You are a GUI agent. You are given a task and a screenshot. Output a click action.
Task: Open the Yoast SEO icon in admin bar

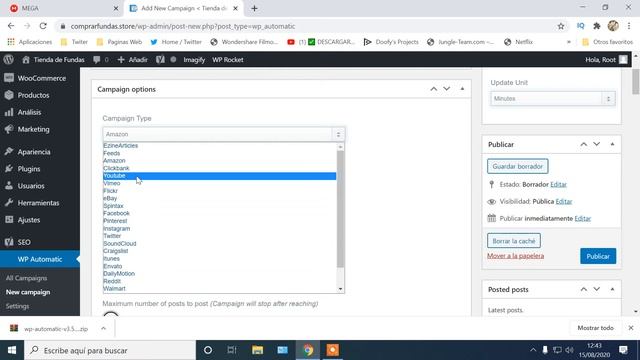(x=160, y=60)
